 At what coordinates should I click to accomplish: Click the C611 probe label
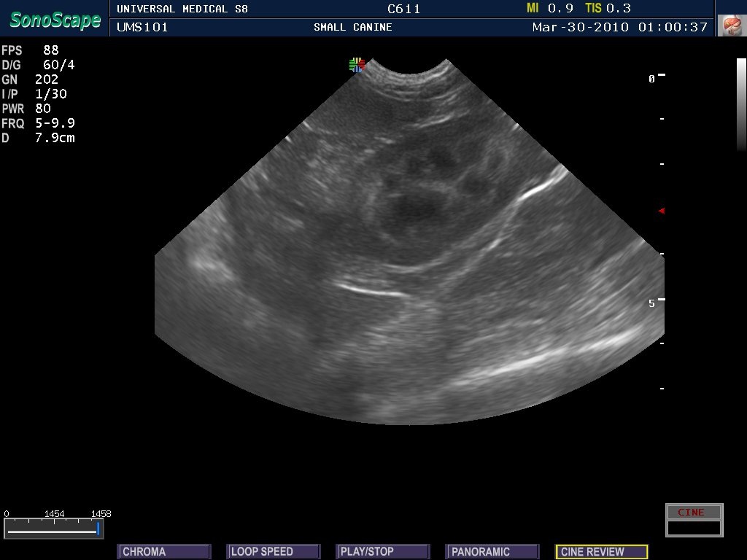tap(404, 9)
